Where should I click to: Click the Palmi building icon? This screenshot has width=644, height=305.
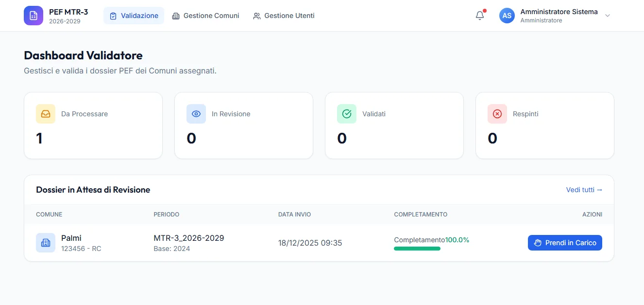pos(46,243)
